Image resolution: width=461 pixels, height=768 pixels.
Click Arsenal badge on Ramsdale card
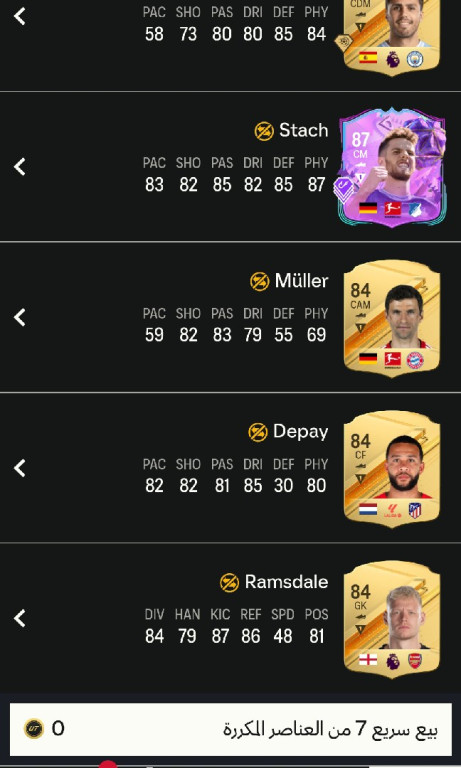coord(414,660)
